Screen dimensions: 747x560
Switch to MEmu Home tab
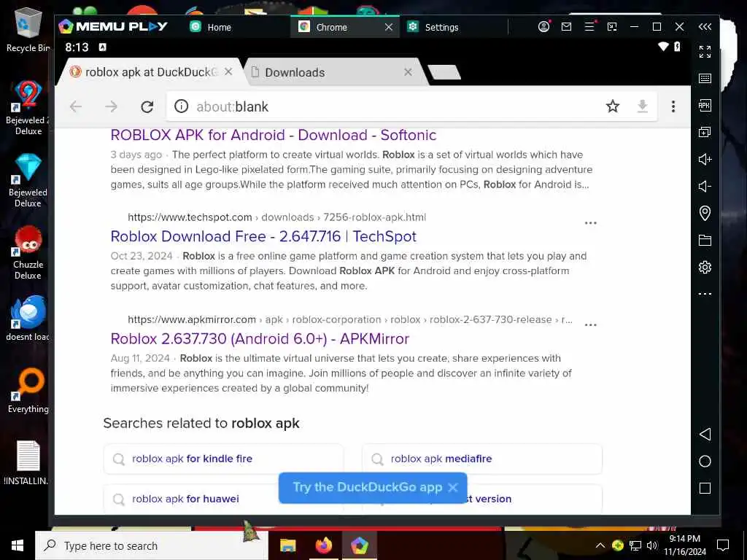tap(211, 27)
